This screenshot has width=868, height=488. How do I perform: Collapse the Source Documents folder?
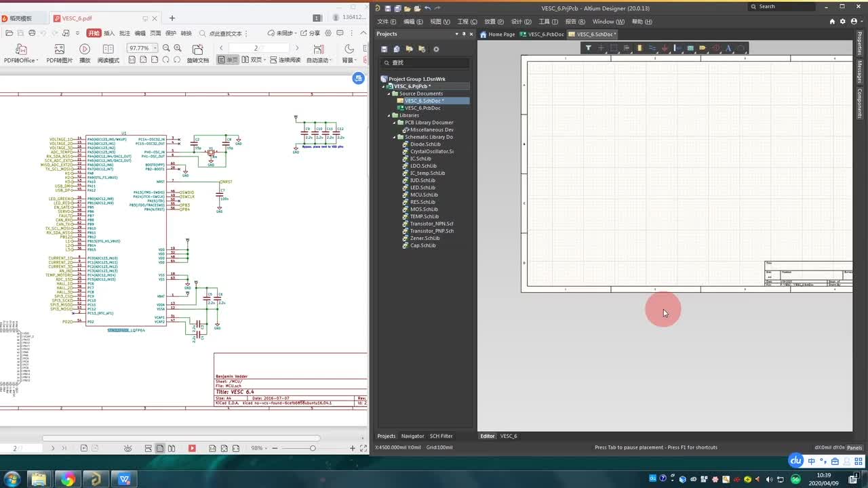(x=389, y=94)
